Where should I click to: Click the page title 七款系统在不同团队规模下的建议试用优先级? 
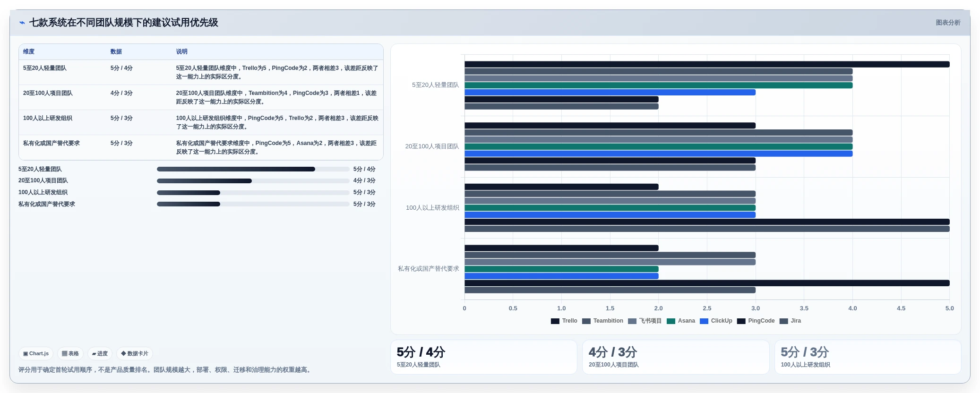tap(123, 23)
